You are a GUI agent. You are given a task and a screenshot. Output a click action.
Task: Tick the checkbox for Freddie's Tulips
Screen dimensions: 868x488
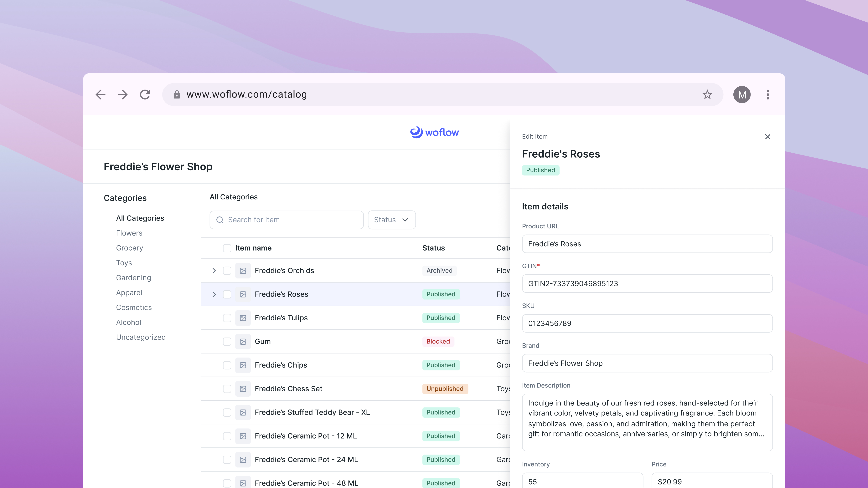pos(227,318)
